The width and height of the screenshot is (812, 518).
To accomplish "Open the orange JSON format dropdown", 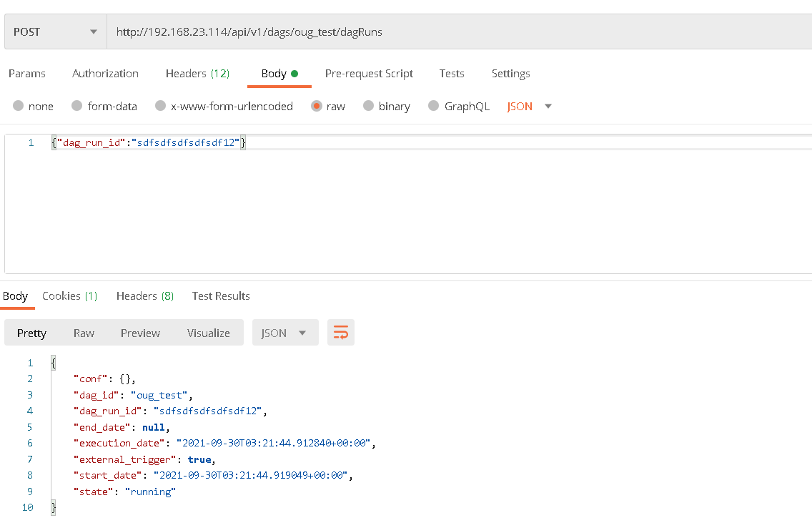I will point(529,107).
